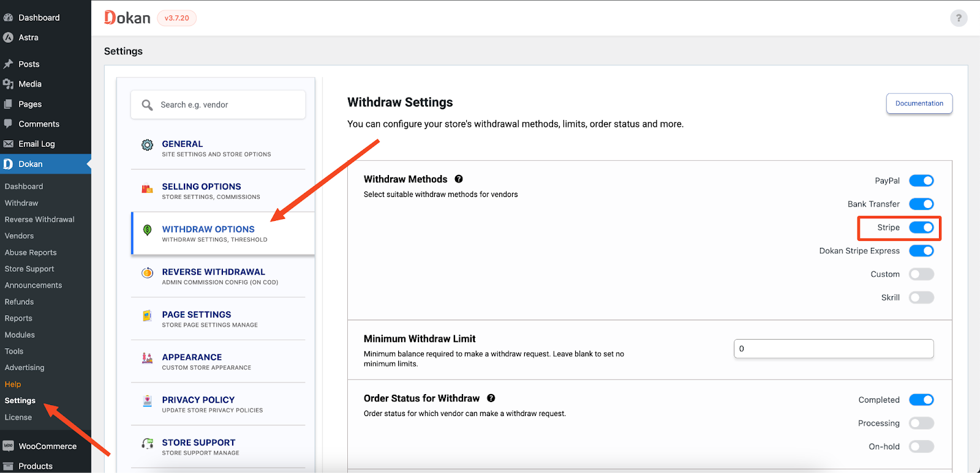Image resolution: width=980 pixels, height=473 pixels.
Task: Enable the Processing order status
Action: [921, 423]
